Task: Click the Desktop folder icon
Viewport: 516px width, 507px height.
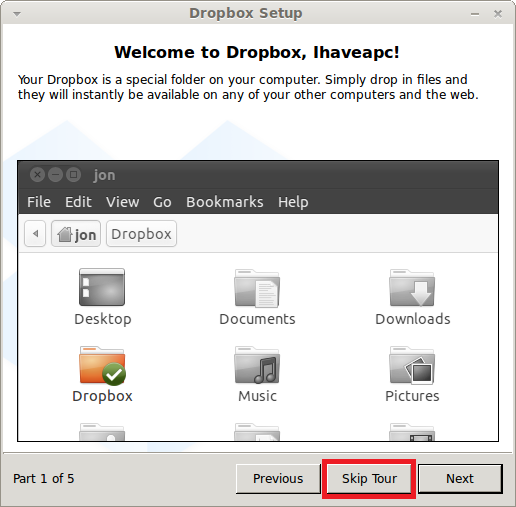Action: 102,287
